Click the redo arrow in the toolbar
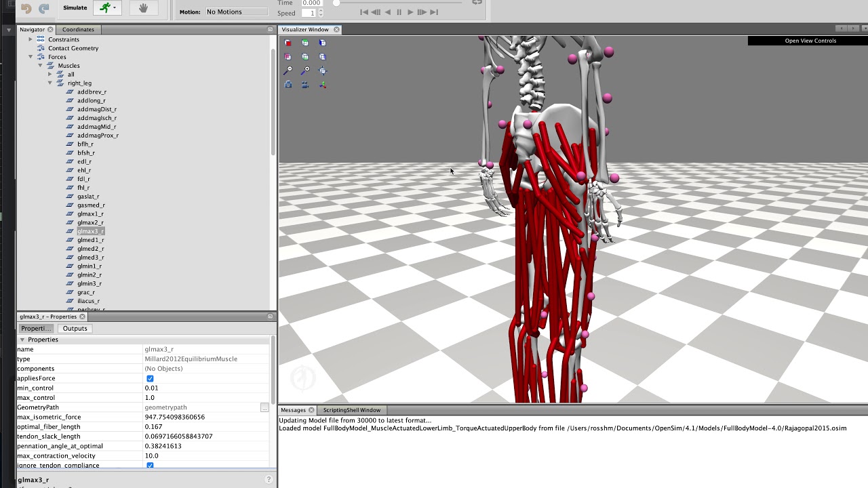868x488 pixels. [x=43, y=9]
